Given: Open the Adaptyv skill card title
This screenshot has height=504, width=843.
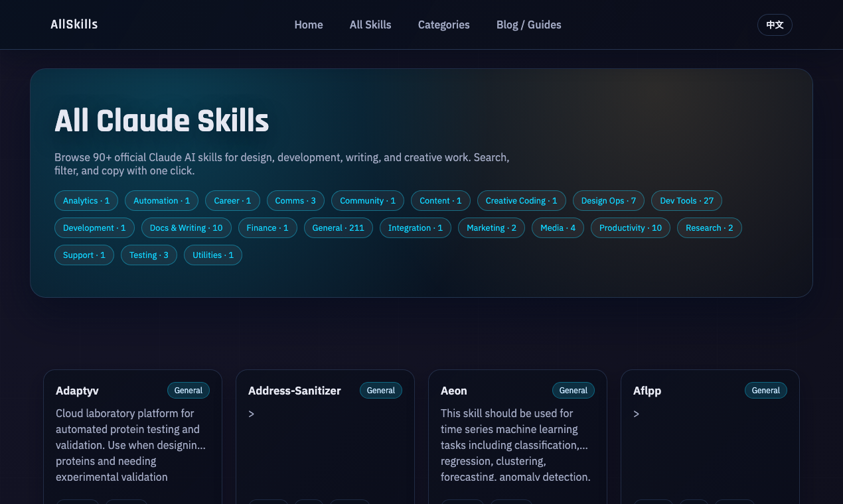Looking at the screenshot, I should (77, 391).
